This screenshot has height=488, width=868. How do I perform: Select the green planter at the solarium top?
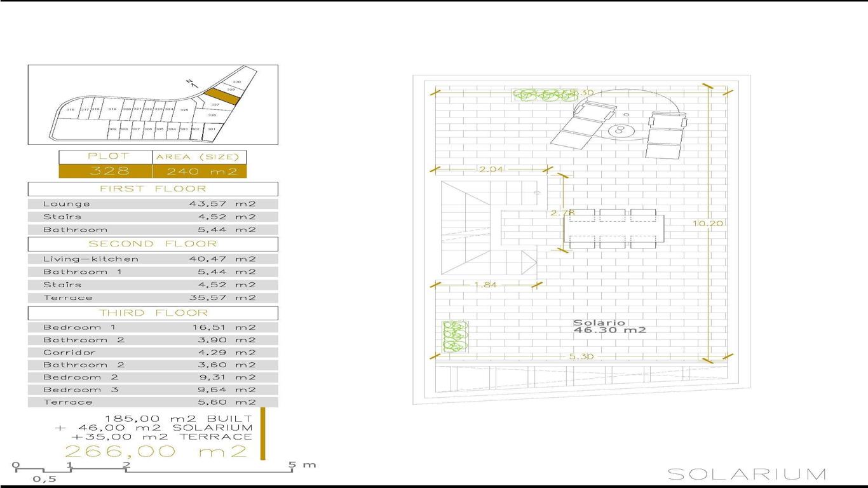tap(544, 95)
